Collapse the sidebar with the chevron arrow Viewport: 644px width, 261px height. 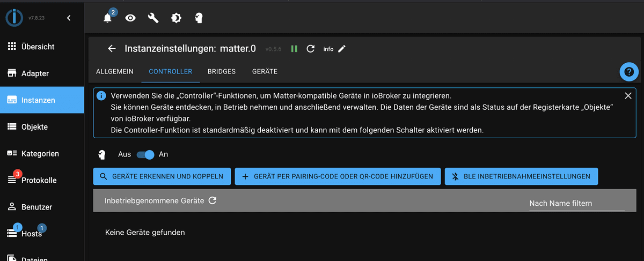[x=69, y=18]
